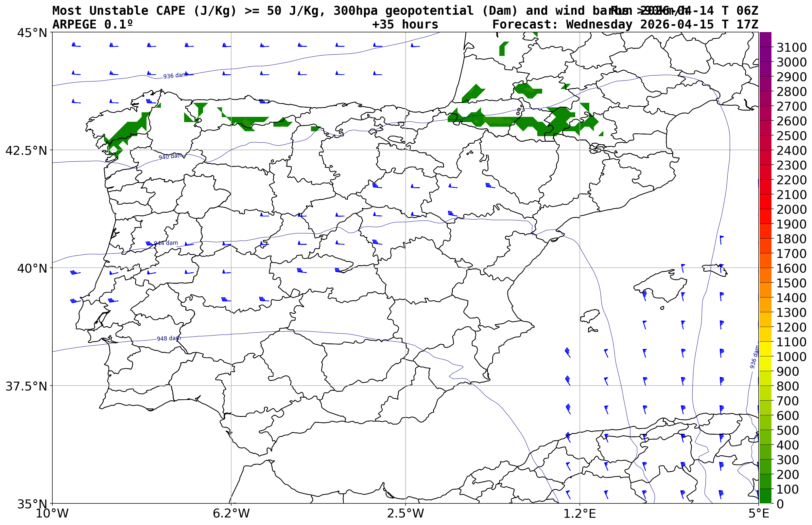Viewport: 812px width, 525px height.
Task: Click the 944 dam contour label
Action: pyautogui.click(x=166, y=243)
